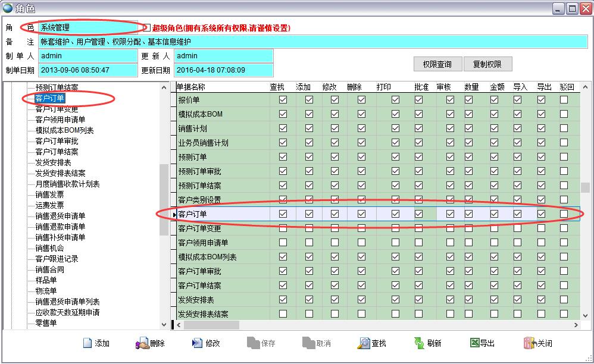The width and height of the screenshot is (594, 364).
Task: Check 添加 permission for 客户订单变更 row
Action: pos(309,228)
